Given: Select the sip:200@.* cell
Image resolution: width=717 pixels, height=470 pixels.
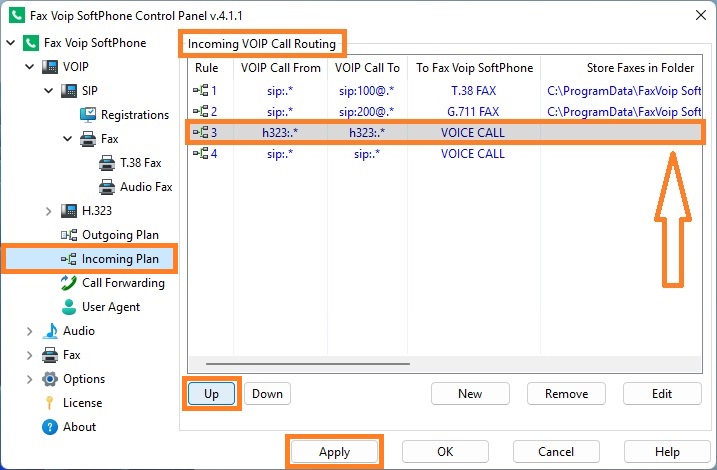Looking at the screenshot, I should click(x=366, y=111).
